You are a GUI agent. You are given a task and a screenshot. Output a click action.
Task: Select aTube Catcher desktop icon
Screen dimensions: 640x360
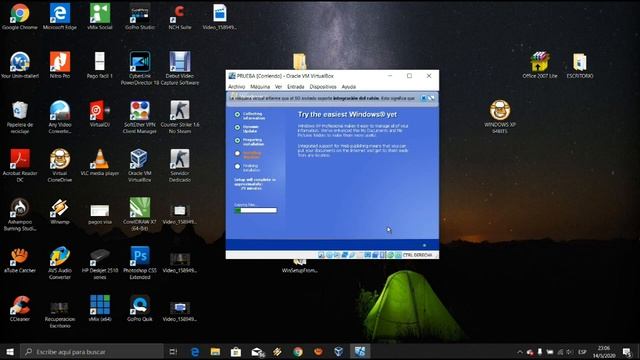20,260
